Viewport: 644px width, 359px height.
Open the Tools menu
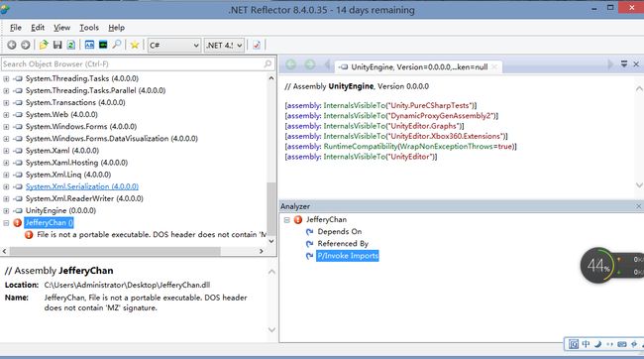(x=89, y=28)
